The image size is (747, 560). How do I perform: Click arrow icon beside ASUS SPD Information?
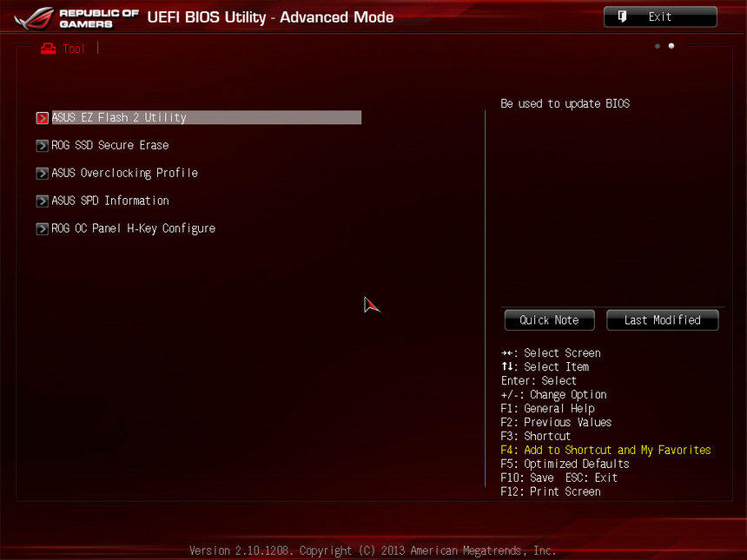(x=42, y=201)
